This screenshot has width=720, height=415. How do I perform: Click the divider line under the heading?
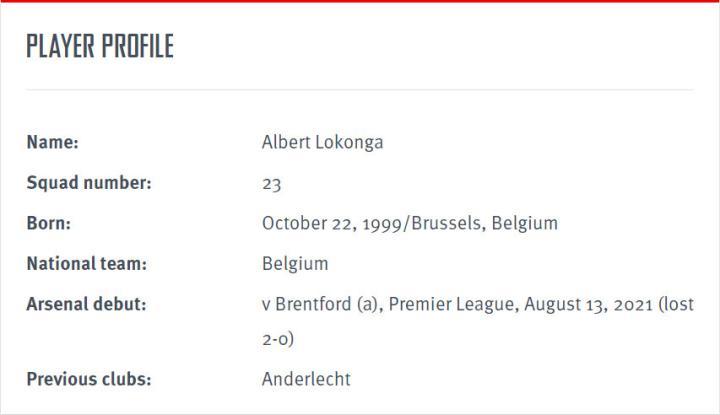pos(360,90)
